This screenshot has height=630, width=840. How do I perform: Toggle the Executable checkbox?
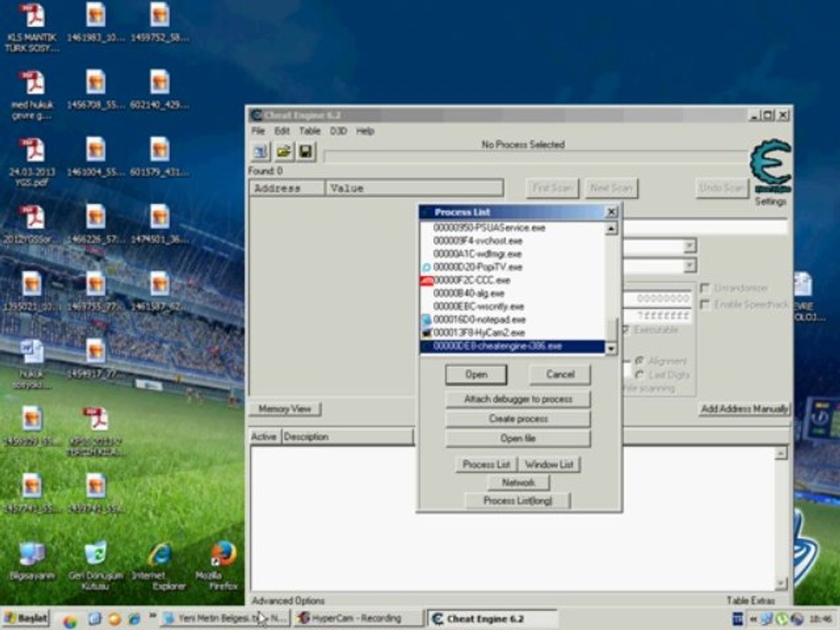626,330
